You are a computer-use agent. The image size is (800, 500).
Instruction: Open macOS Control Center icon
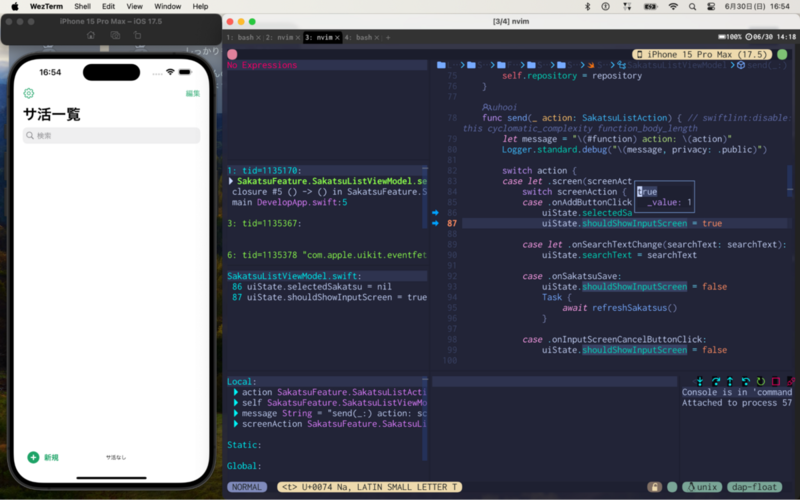tap(711, 7)
